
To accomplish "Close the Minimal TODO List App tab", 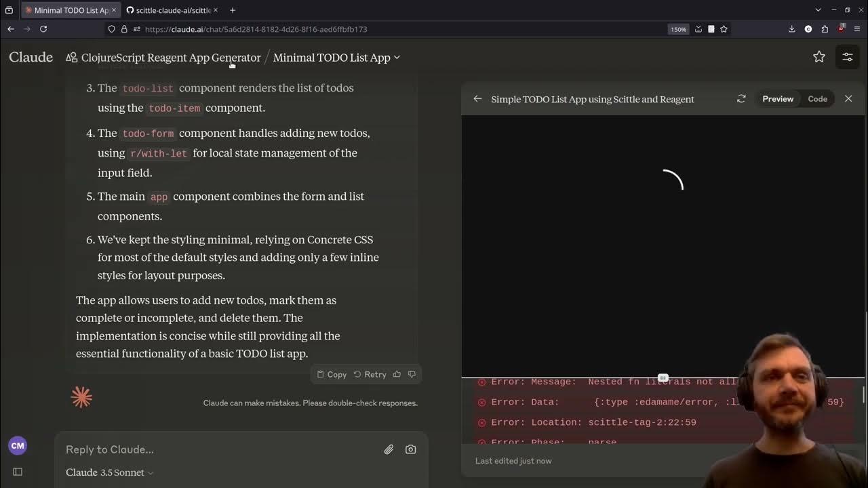I will (x=114, y=10).
